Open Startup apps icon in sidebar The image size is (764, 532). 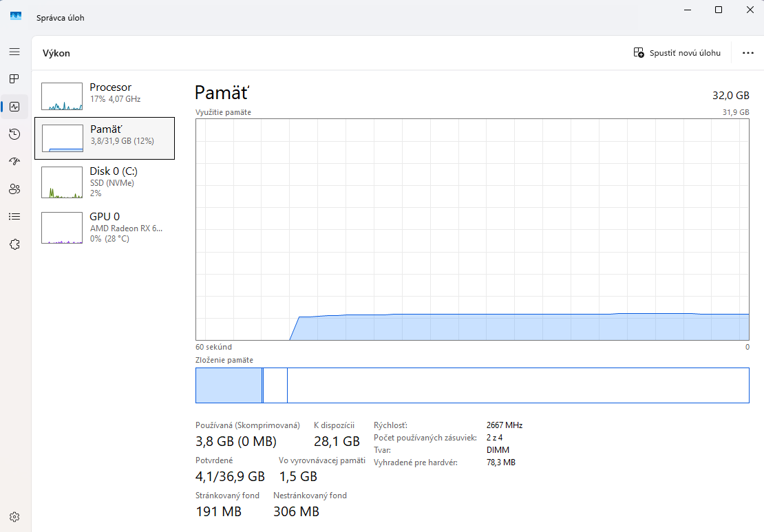[x=14, y=162]
